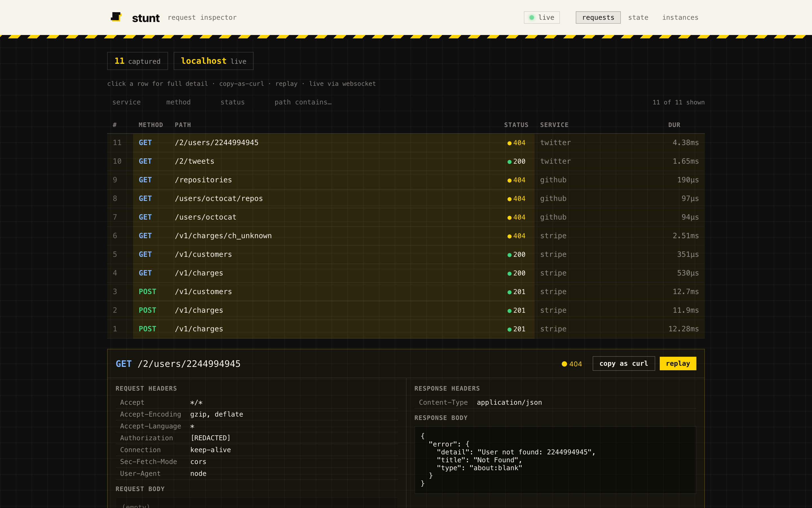Open the /users/octocat/repos request row
This screenshot has height=508, width=812.
(406, 199)
